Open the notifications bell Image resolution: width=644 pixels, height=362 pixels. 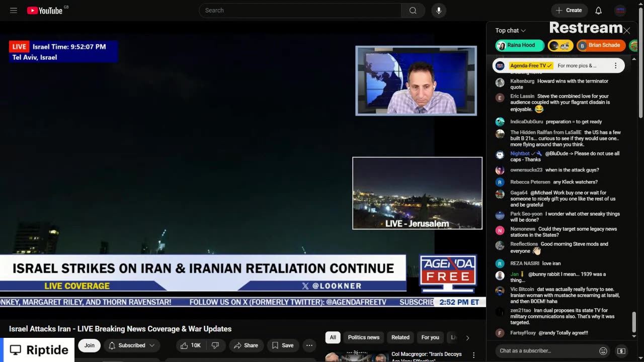(598, 10)
